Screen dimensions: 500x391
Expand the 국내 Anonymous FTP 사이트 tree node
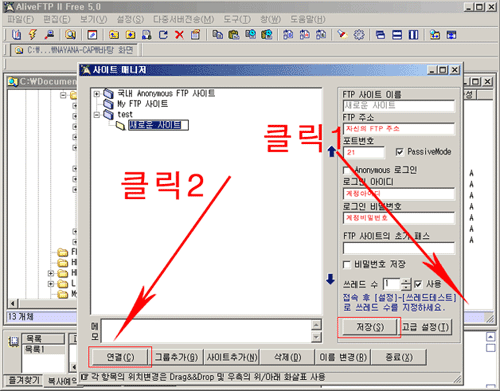[96, 94]
